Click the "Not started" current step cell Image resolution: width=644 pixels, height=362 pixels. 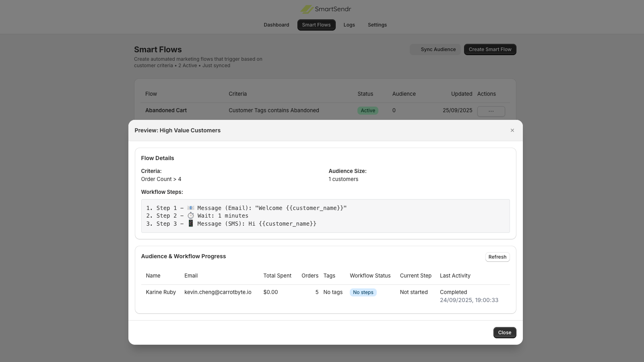pyautogui.click(x=414, y=292)
